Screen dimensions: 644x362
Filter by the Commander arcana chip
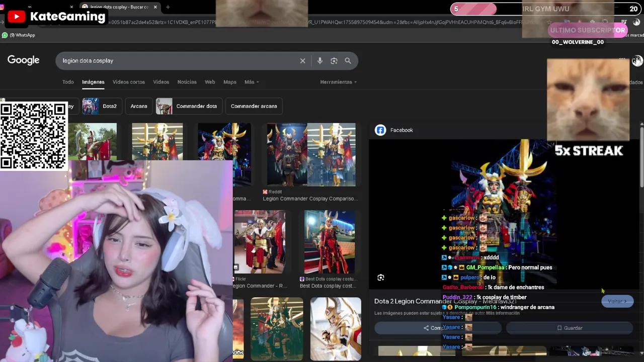pos(254,106)
